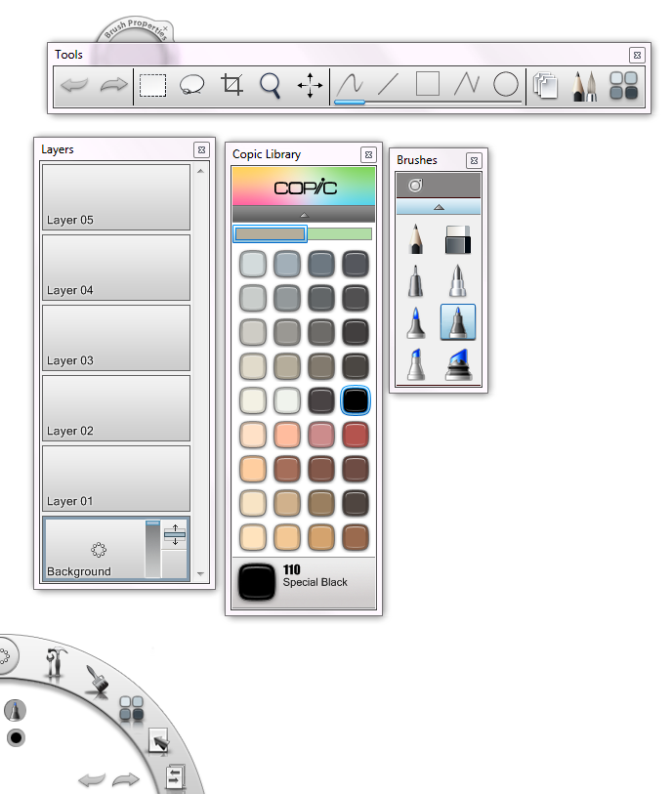The image size is (672, 794).
Task: Select the silver ballpoint pen brush
Action: (x=458, y=281)
